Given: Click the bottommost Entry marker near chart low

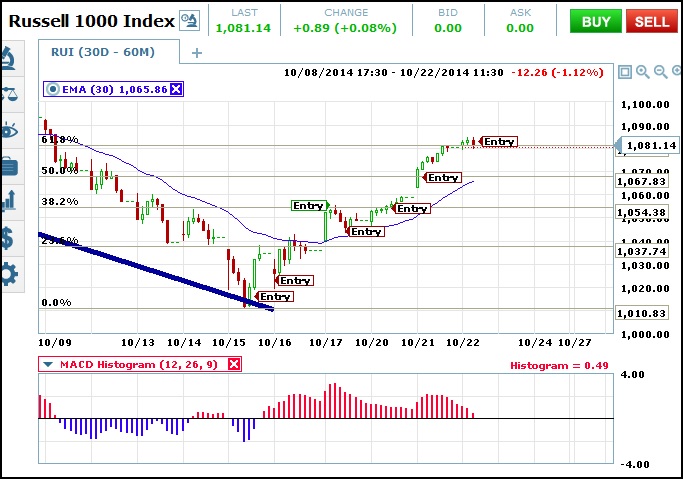Looking at the screenshot, I should (x=274, y=296).
